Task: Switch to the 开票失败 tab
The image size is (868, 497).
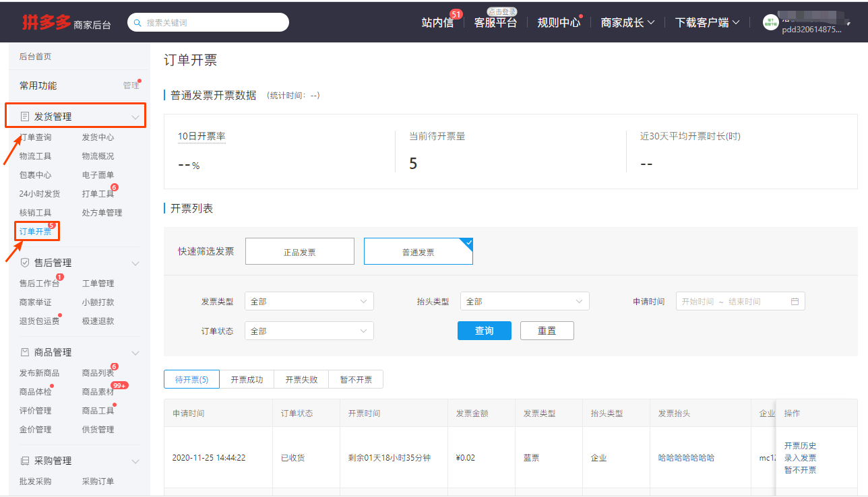Action: (x=301, y=380)
